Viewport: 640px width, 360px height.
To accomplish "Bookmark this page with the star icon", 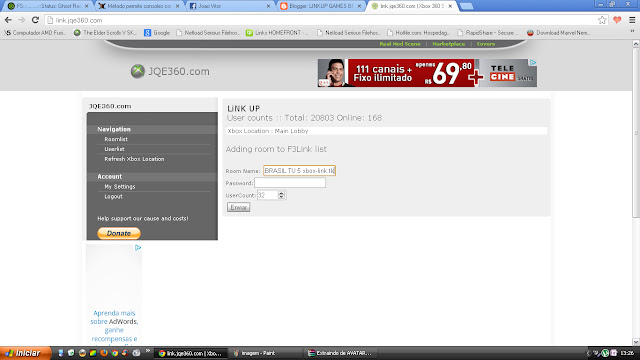I will click(x=602, y=20).
